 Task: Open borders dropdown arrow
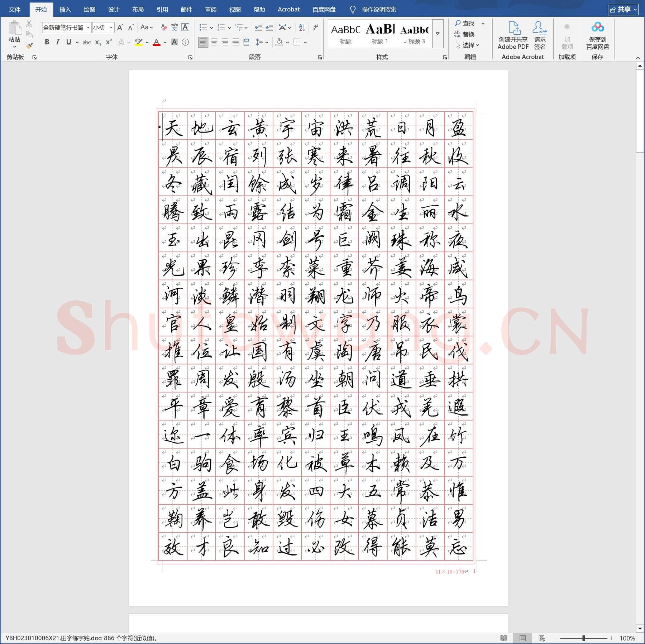305,42
